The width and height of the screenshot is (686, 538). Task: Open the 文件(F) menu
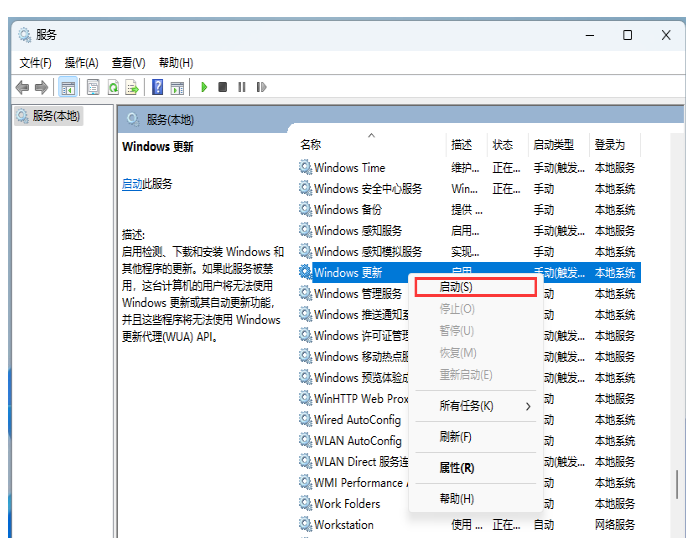35,63
